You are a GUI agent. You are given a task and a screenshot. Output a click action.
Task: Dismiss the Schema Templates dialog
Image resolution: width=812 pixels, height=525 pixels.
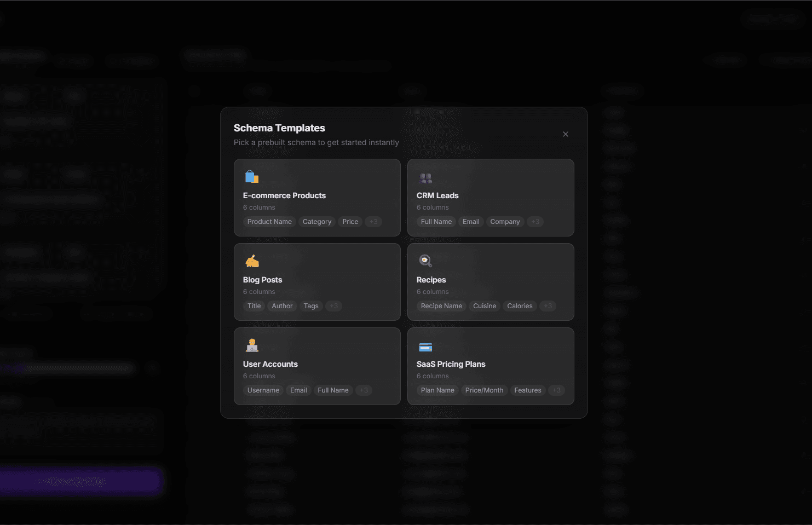[566, 134]
